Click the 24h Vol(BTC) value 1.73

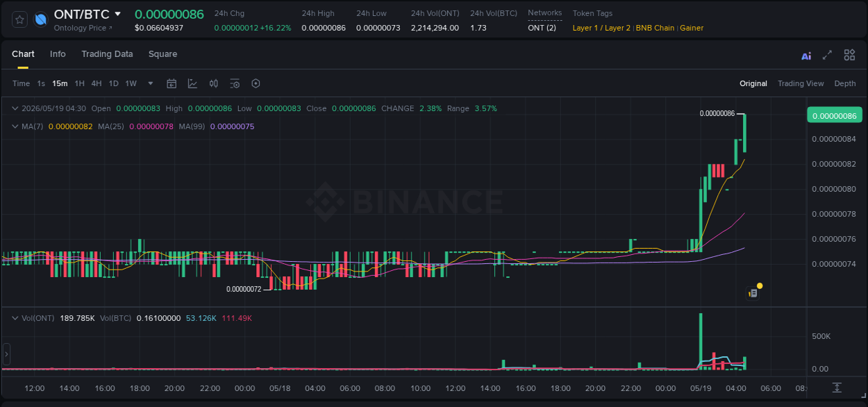click(x=478, y=28)
